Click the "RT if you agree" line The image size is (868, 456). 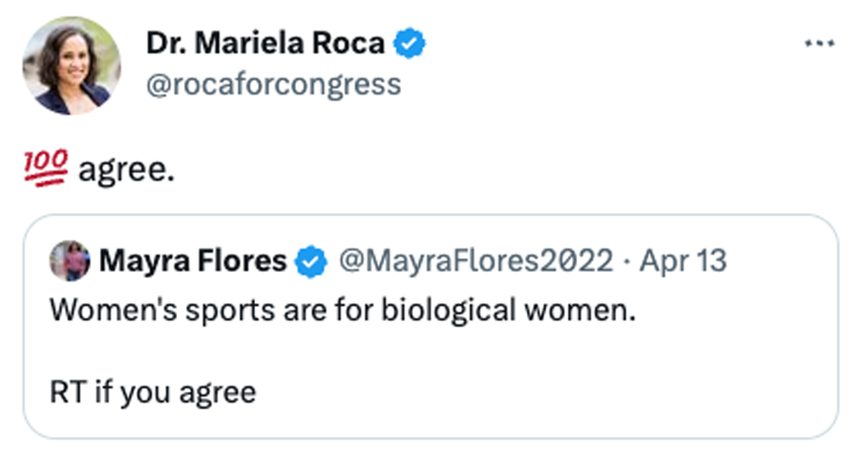coord(153,393)
